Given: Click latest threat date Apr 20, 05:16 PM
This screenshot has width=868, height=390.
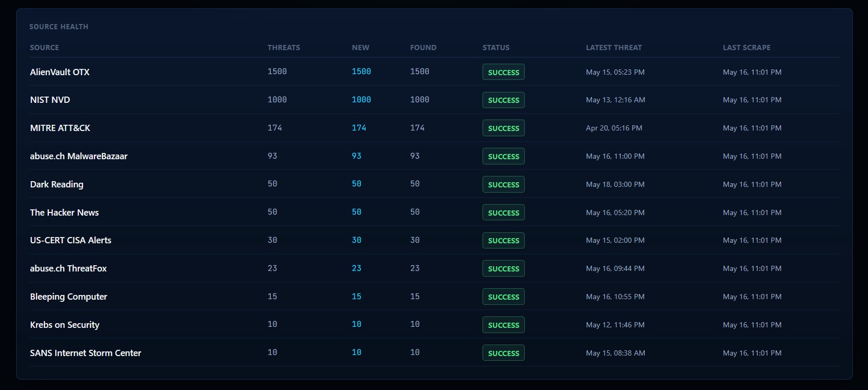Looking at the screenshot, I should [x=614, y=128].
